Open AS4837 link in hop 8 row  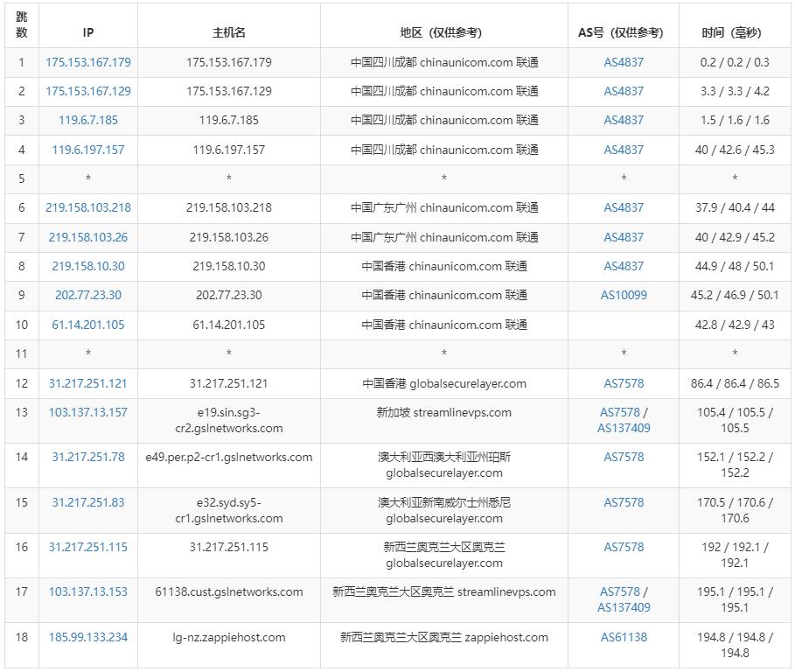point(624,266)
